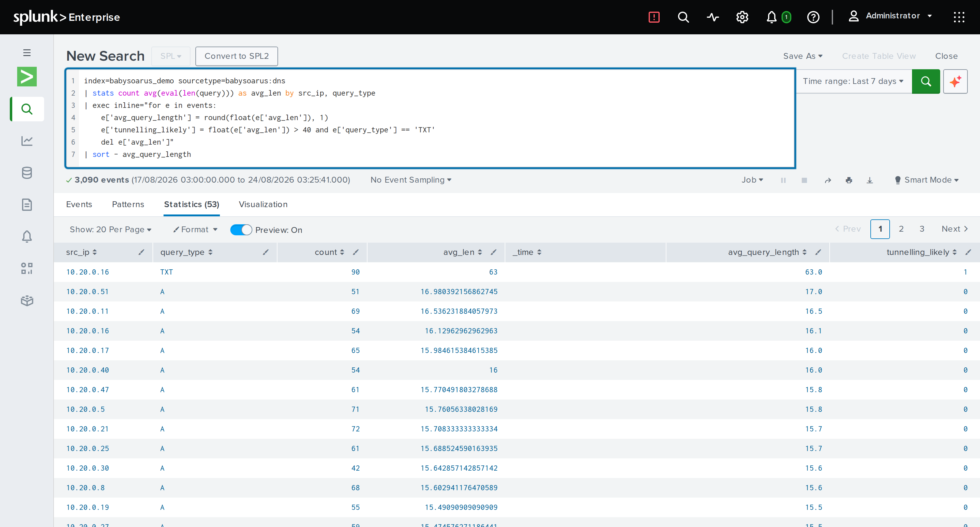Pause the search job

tap(783, 180)
